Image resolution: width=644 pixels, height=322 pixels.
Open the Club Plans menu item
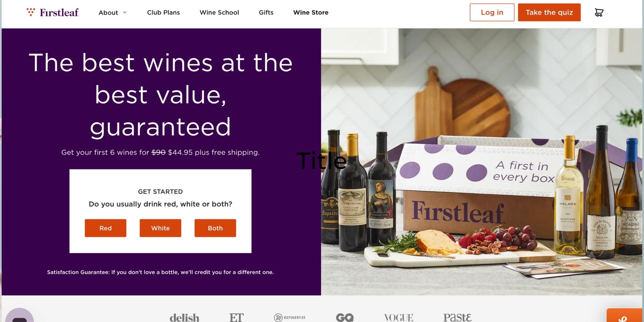(163, 13)
